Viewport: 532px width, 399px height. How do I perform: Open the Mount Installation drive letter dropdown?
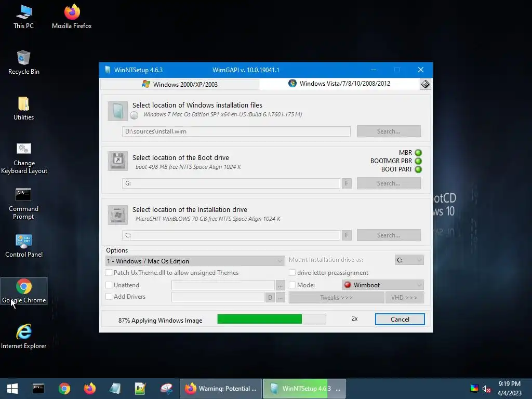(409, 260)
